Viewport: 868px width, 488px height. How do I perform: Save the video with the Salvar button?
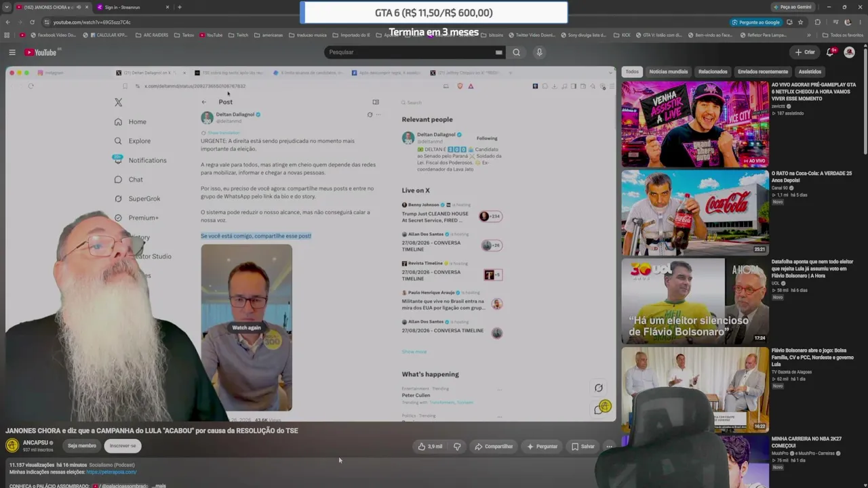coord(583,447)
